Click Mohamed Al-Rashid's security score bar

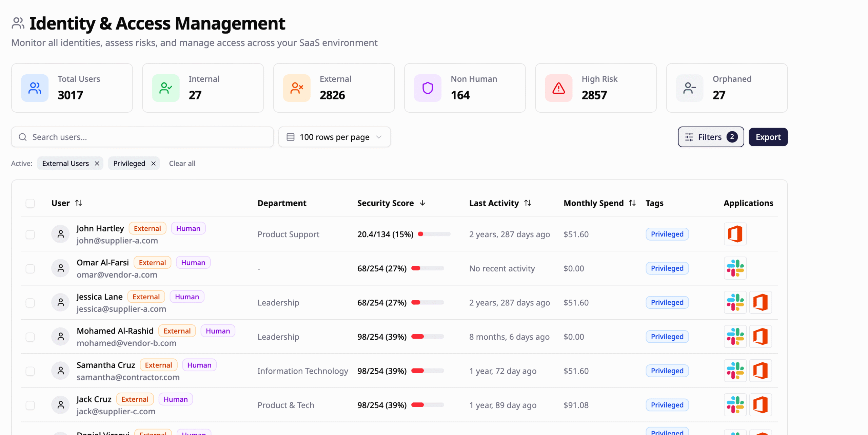[x=428, y=337]
